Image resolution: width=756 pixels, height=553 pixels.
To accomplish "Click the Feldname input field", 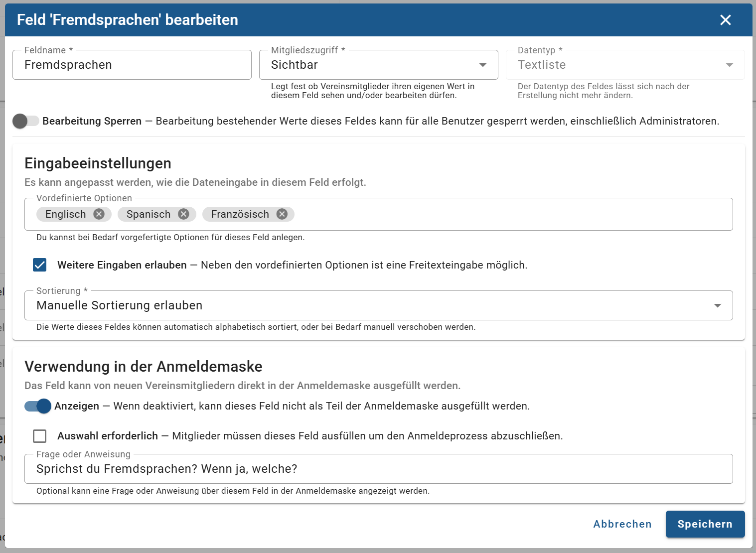I will [x=132, y=65].
